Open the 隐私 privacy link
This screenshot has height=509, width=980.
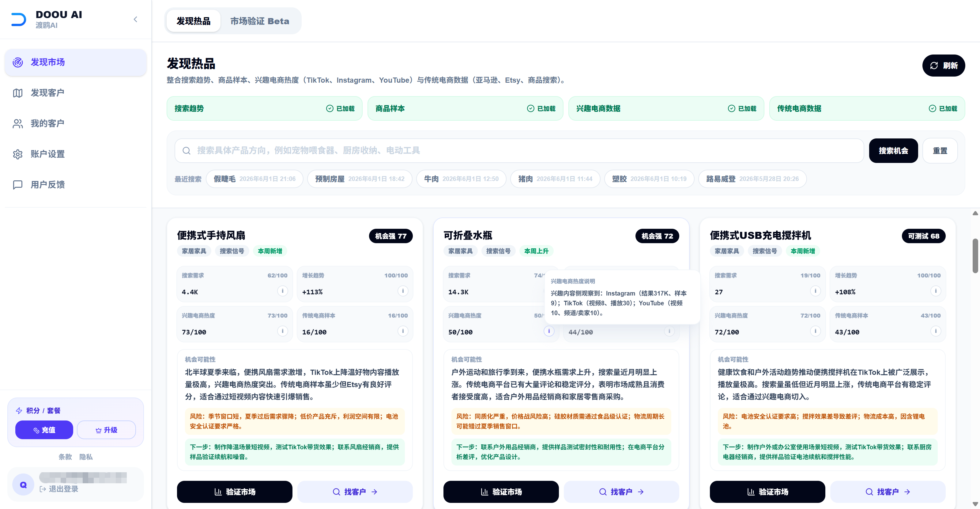86,457
